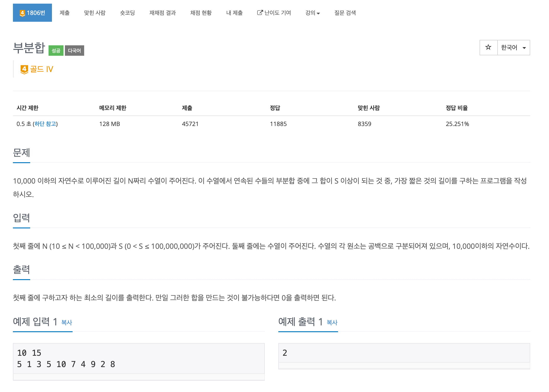
Task: Copy example input 1 with 복사
Action: pos(67,322)
